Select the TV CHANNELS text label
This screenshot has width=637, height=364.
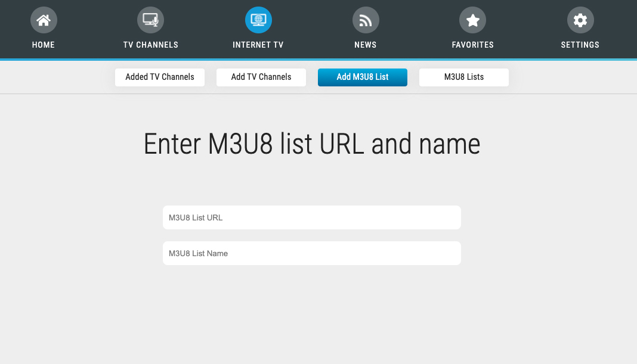pos(150,45)
